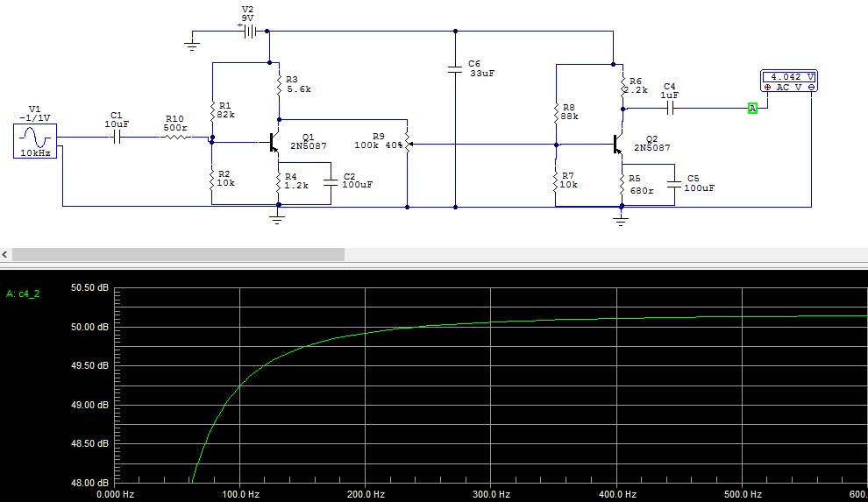
Task: Click the 49.00 dB axis label
Action: click(x=89, y=405)
